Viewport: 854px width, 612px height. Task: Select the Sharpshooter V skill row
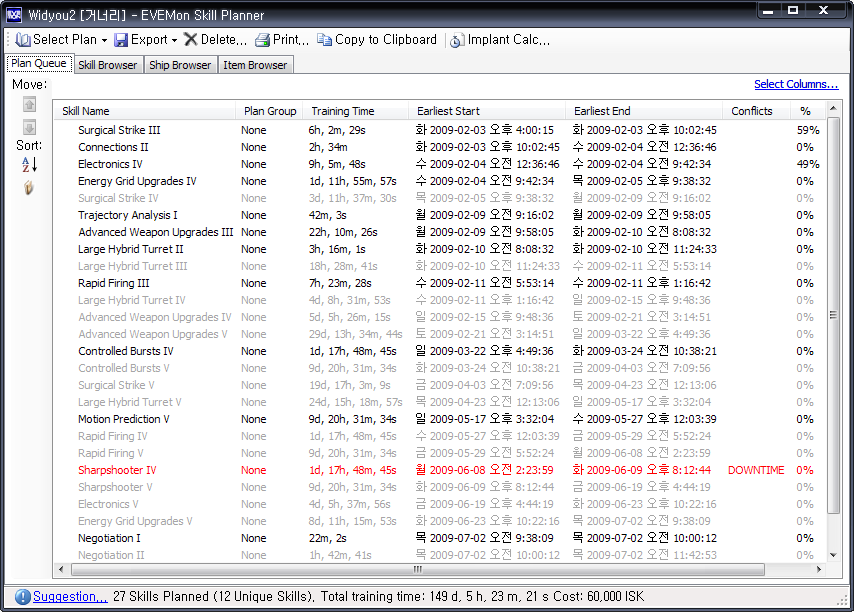pos(440,487)
